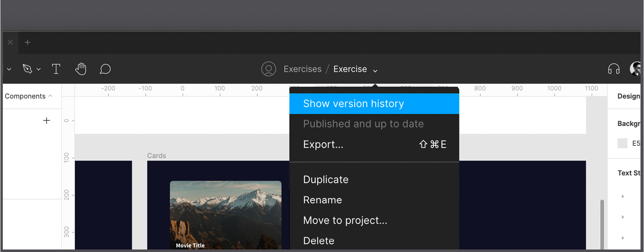Click the canvas vertical scrollbar
This screenshot has height=252, width=644.
tap(602, 224)
